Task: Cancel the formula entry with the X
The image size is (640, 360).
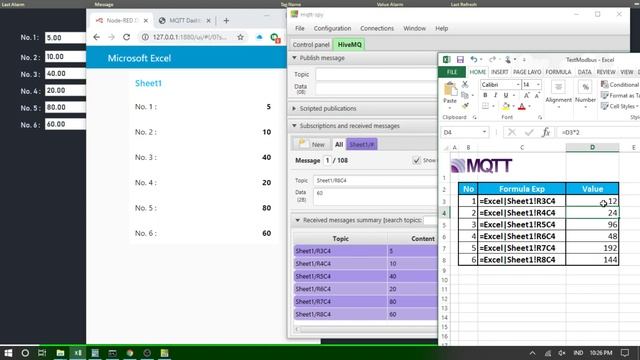Action: (x=512, y=132)
